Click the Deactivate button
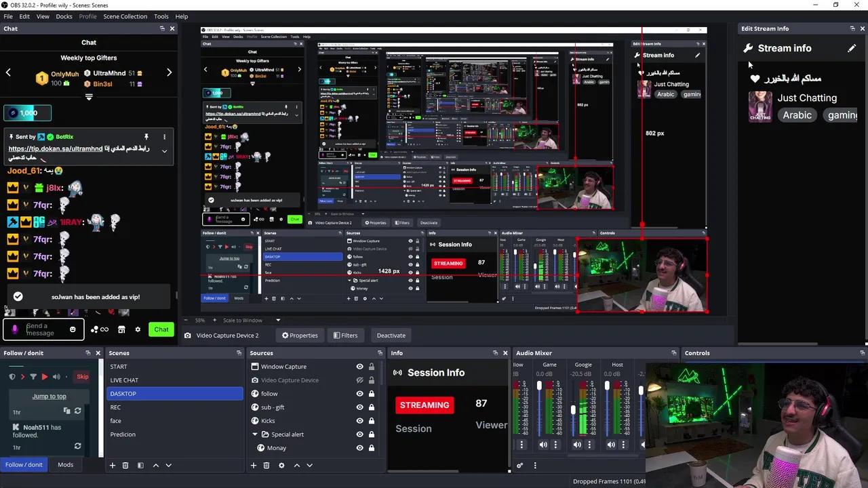The height and width of the screenshot is (488, 868). click(x=391, y=335)
